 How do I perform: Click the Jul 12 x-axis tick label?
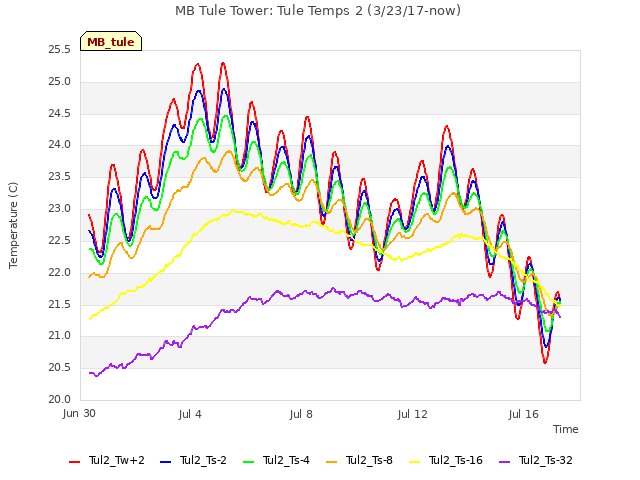coord(412,414)
